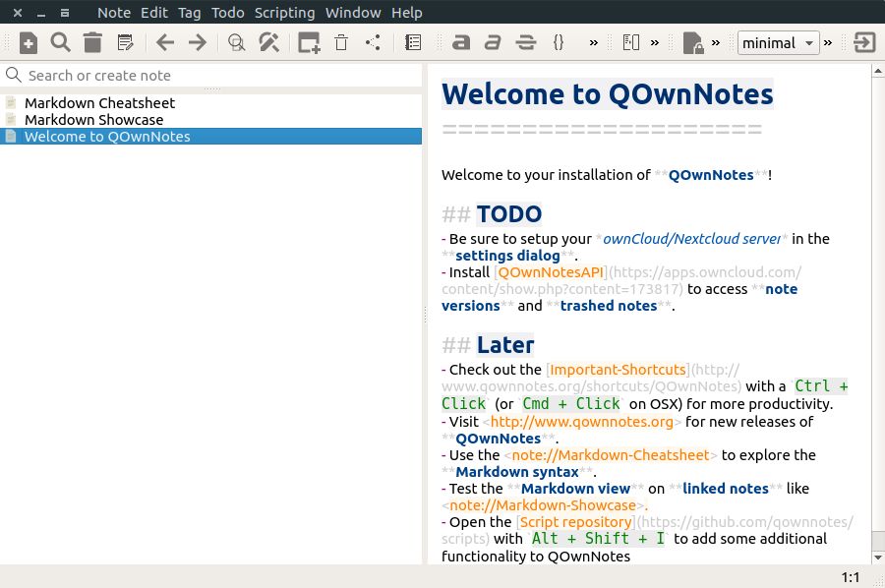This screenshot has height=588, width=885.
Task: Click the TODO heading in the editor
Action: [508, 214]
